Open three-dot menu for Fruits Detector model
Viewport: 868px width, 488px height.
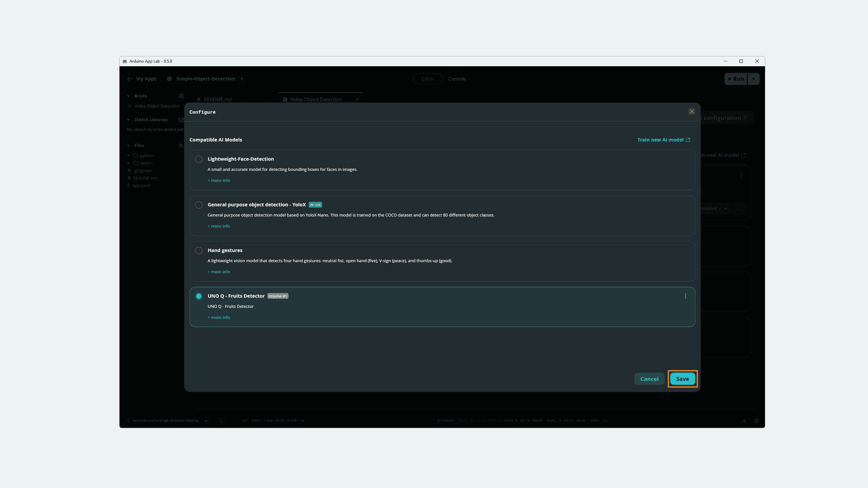(685, 296)
